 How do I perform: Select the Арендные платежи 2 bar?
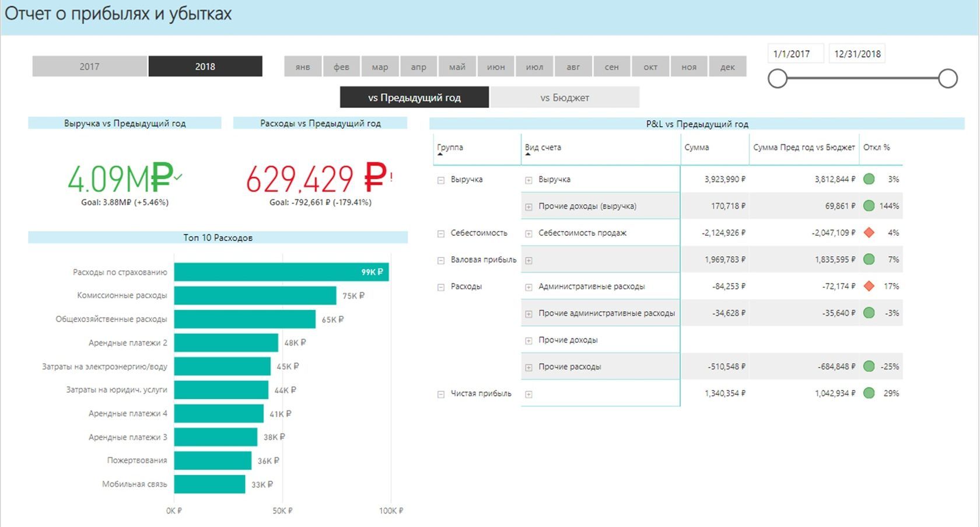pyautogui.click(x=226, y=343)
